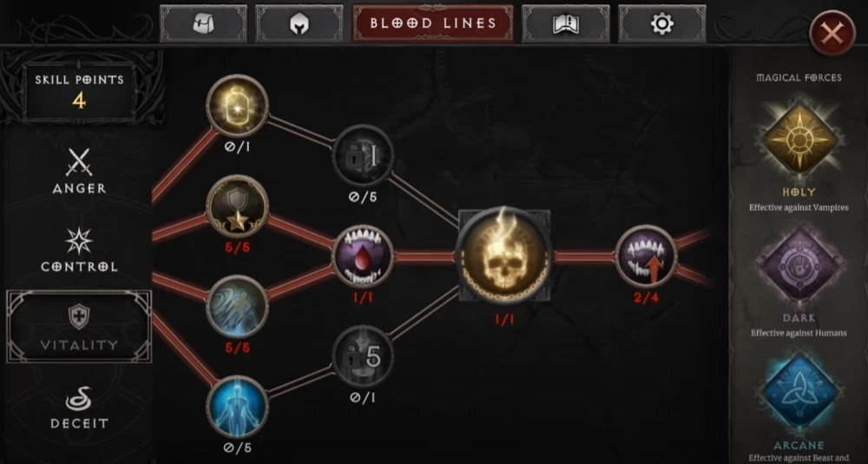Select the Control skill category
The image size is (868, 464).
tap(79, 250)
